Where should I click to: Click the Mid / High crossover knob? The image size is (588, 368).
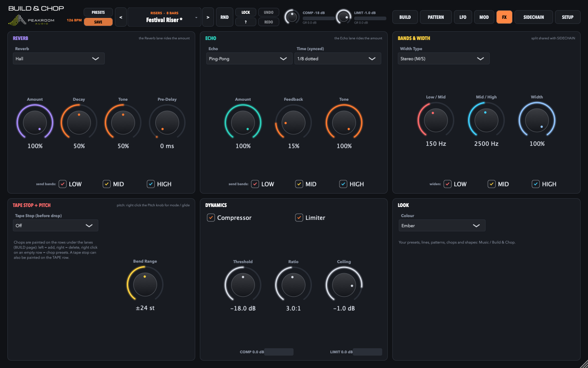click(486, 120)
